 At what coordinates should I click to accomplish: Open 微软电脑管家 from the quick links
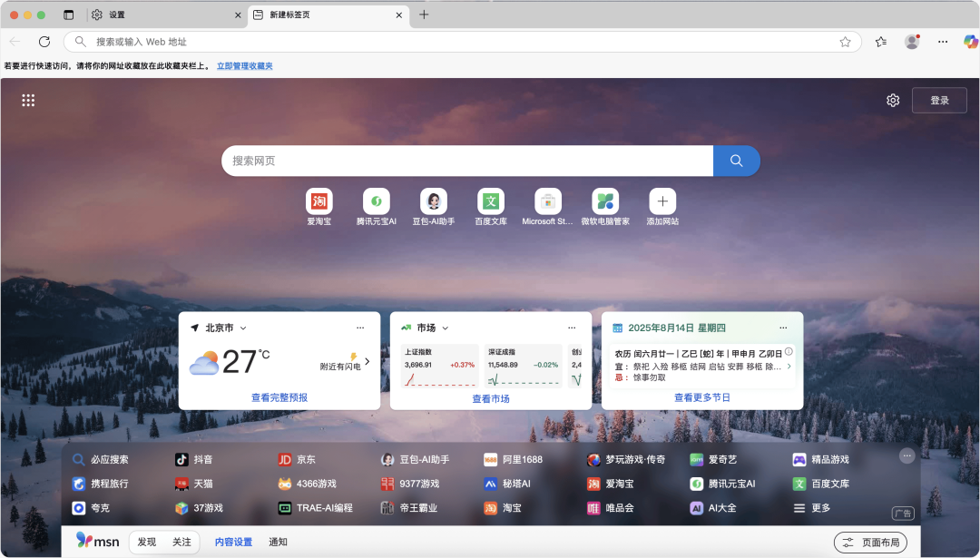(604, 201)
